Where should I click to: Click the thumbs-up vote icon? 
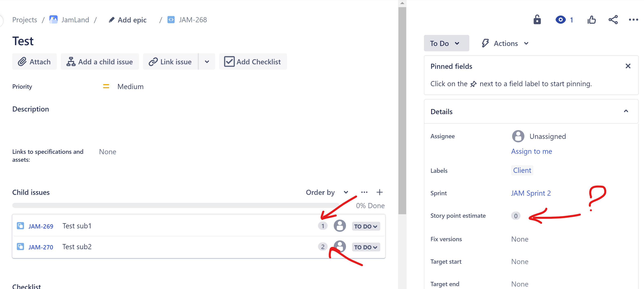(592, 20)
